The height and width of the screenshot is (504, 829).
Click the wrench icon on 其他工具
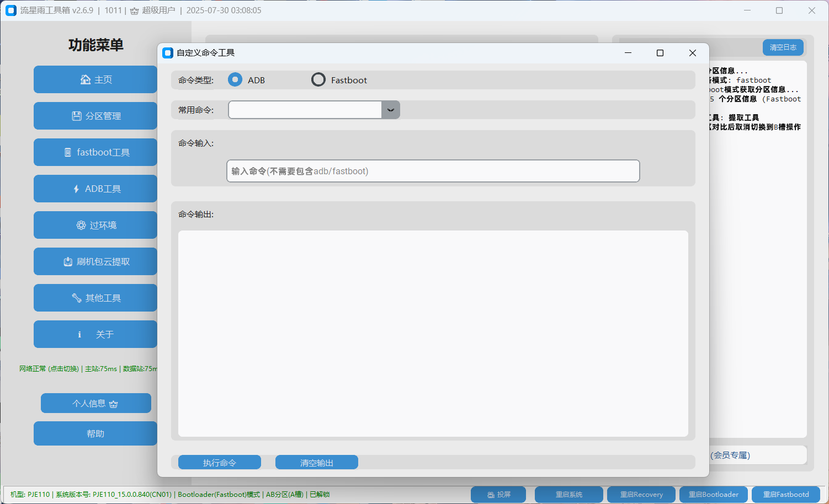click(x=77, y=298)
